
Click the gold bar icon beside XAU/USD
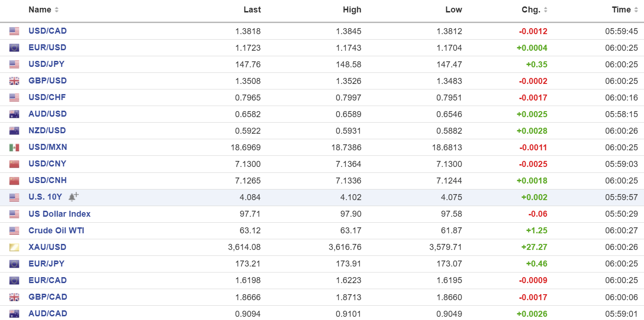[x=14, y=247]
